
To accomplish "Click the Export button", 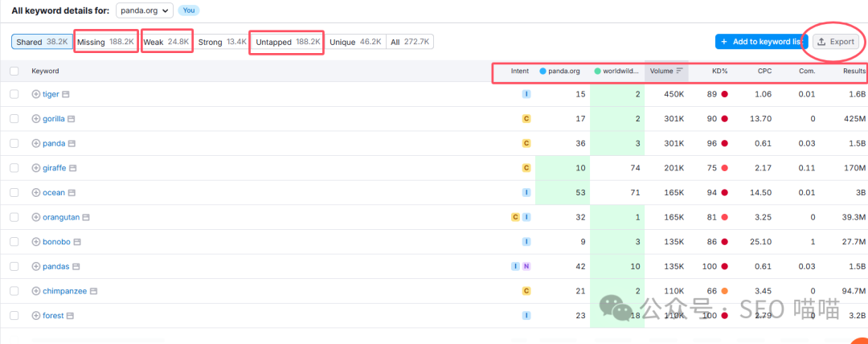I will [x=835, y=42].
